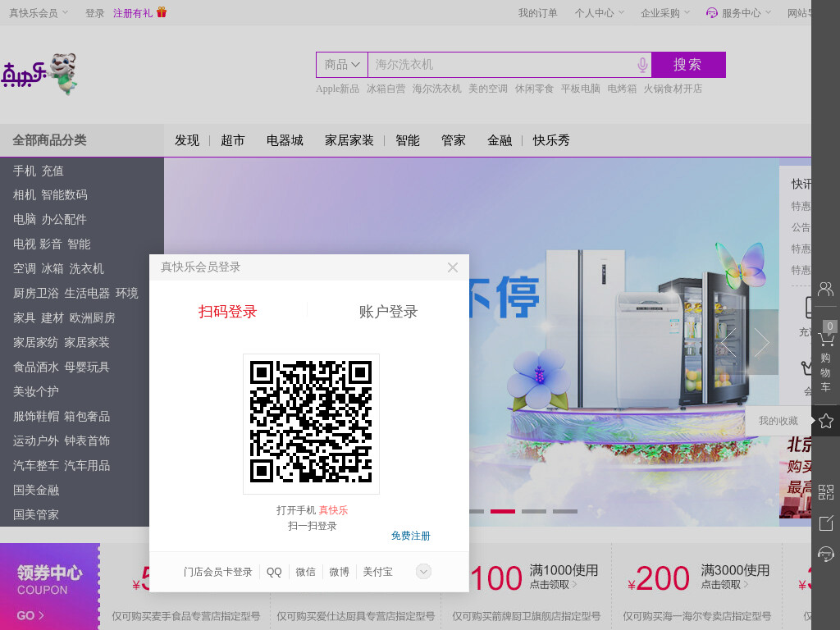The image size is (840, 630).
Task: Expand the 个人中心 menu
Action: coord(600,13)
